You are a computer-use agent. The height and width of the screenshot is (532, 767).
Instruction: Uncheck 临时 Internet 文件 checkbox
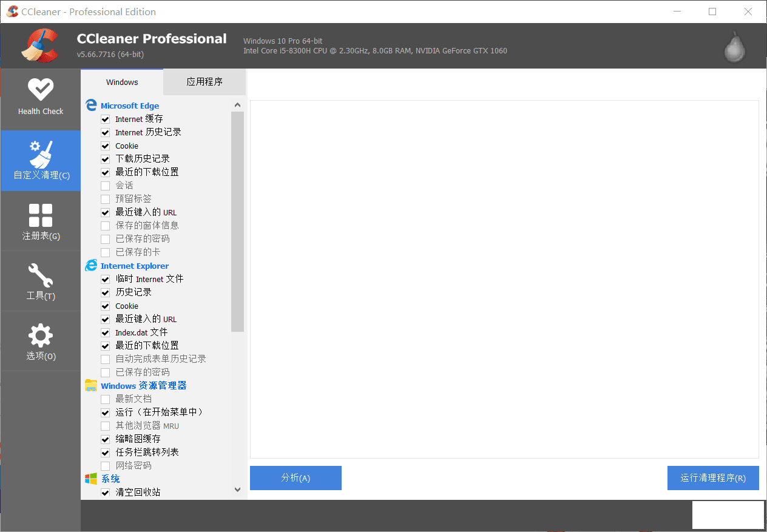pyautogui.click(x=106, y=279)
